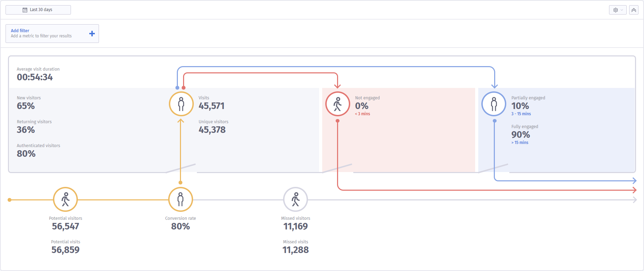
Task: Select the Conversion rate person icon
Action: click(180, 199)
